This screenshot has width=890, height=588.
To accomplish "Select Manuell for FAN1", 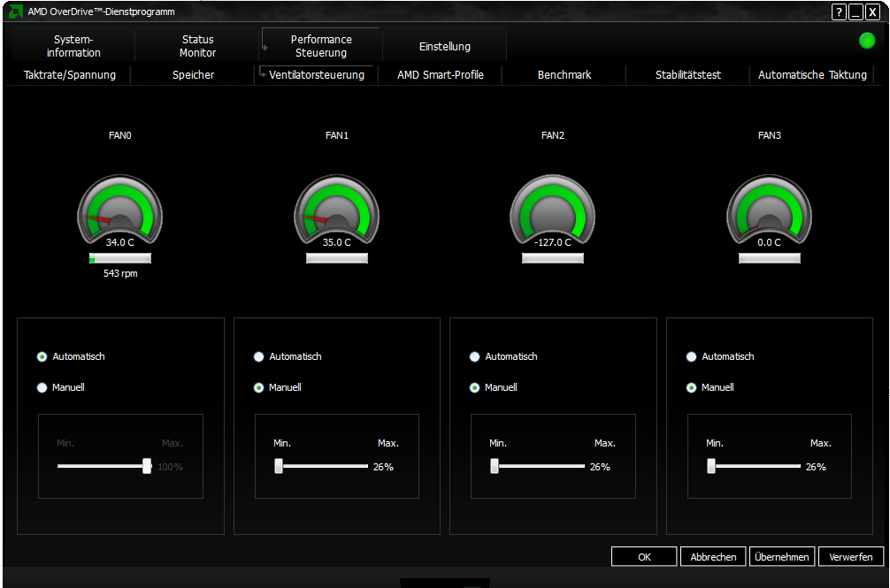I will pyautogui.click(x=259, y=388).
